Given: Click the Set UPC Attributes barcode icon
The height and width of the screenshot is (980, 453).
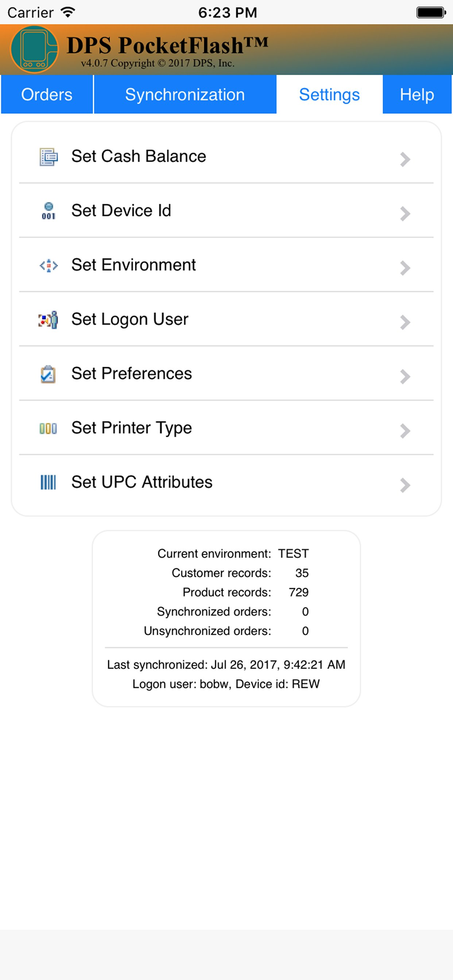Looking at the screenshot, I should pyautogui.click(x=48, y=482).
